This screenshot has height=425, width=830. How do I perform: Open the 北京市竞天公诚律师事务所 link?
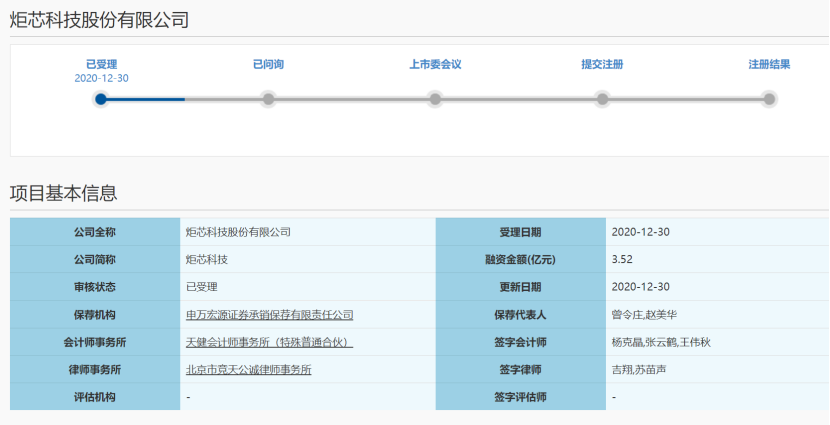pos(248,370)
